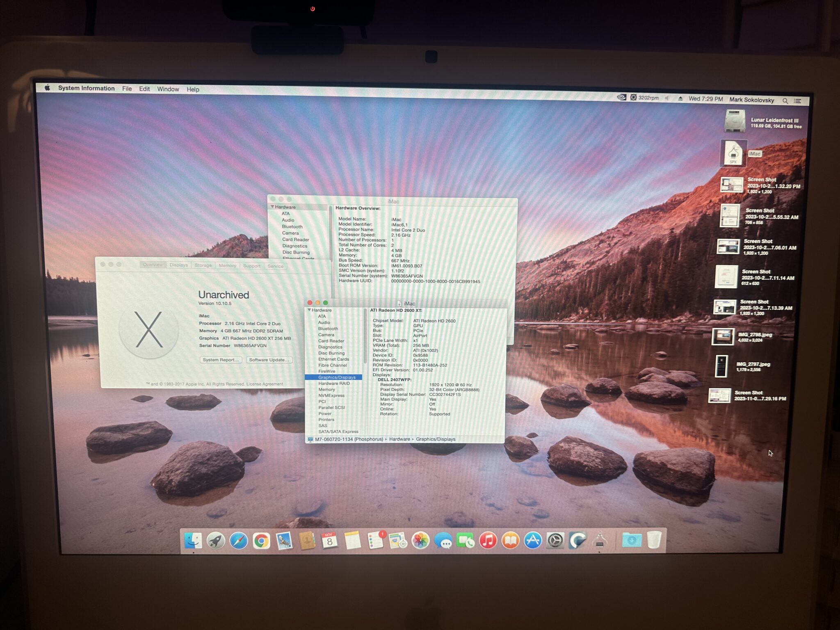Open the Window menu
The image size is (840, 630).
point(168,89)
